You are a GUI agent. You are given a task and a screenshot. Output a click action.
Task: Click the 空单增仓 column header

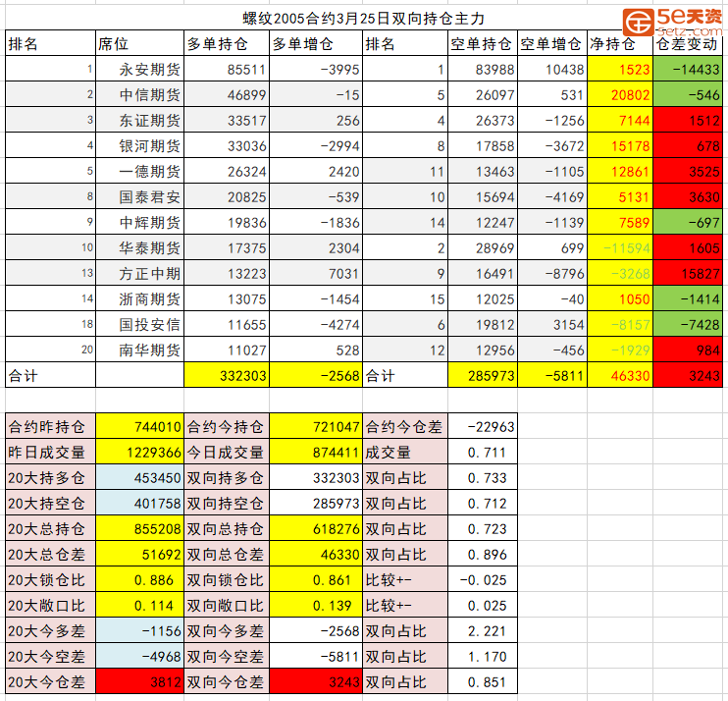551,44
